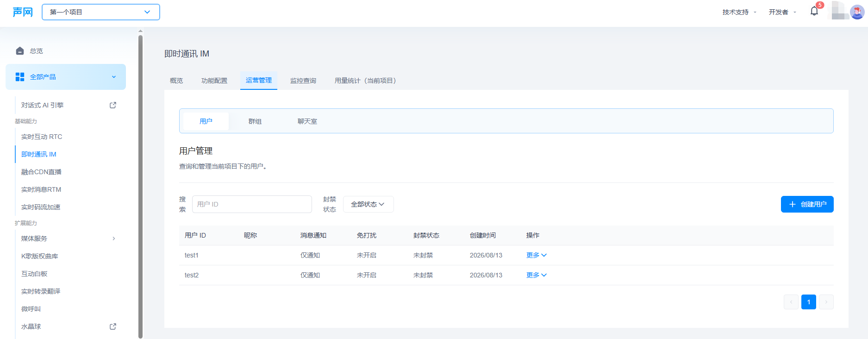This screenshot has width=868, height=339.
Task: Open 对话式 AI 引擎 external link icon
Action: click(113, 105)
